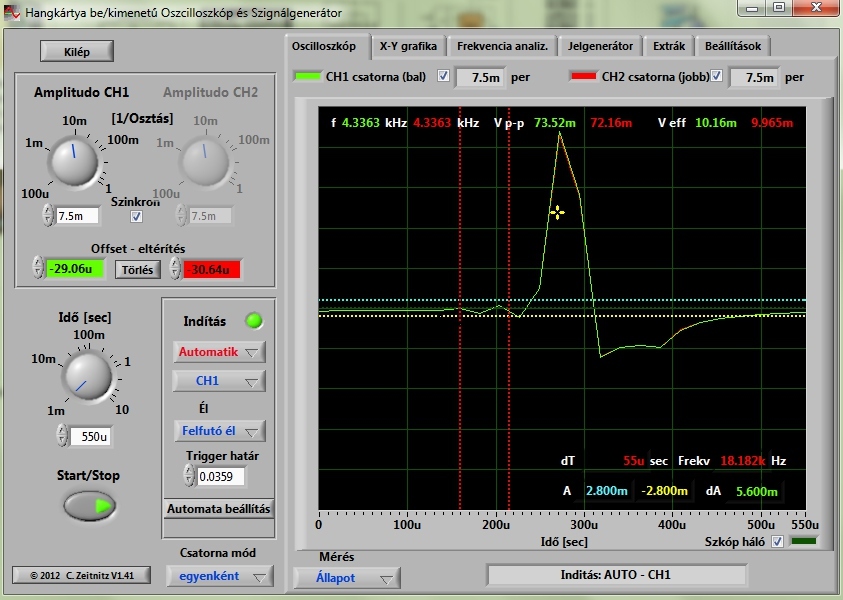Click the green offset -29.06u stepper
Image resolution: width=843 pixels, height=600 pixels.
(x=38, y=267)
